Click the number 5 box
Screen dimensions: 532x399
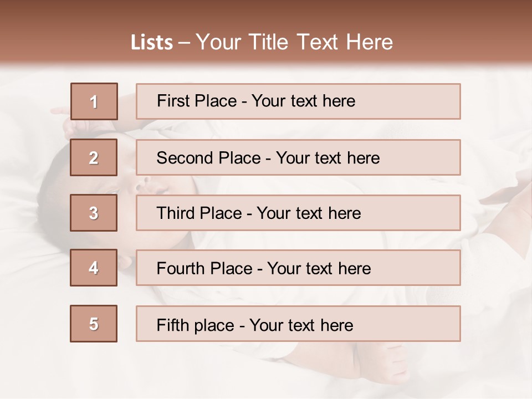point(94,324)
